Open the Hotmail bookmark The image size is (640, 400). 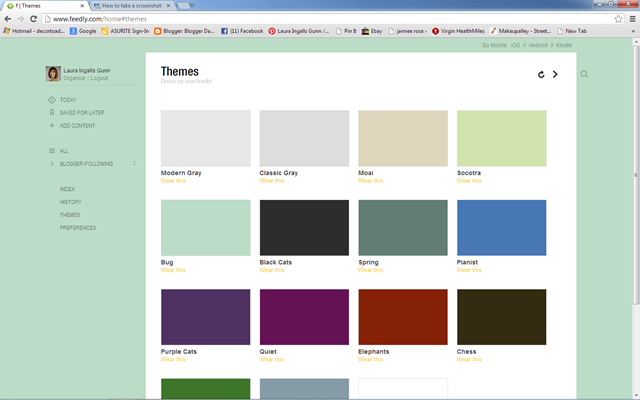coord(34,31)
